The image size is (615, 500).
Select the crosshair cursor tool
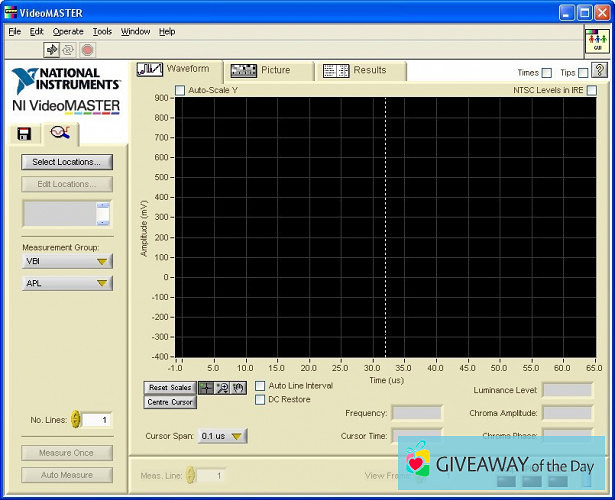coord(206,387)
